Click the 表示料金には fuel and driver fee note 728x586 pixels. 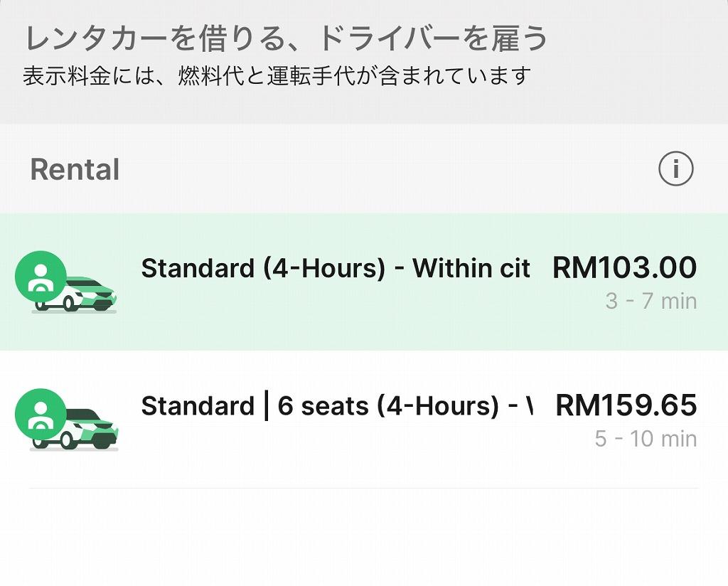(277, 75)
